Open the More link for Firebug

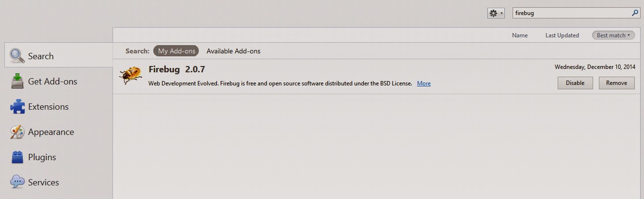pyautogui.click(x=424, y=83)
